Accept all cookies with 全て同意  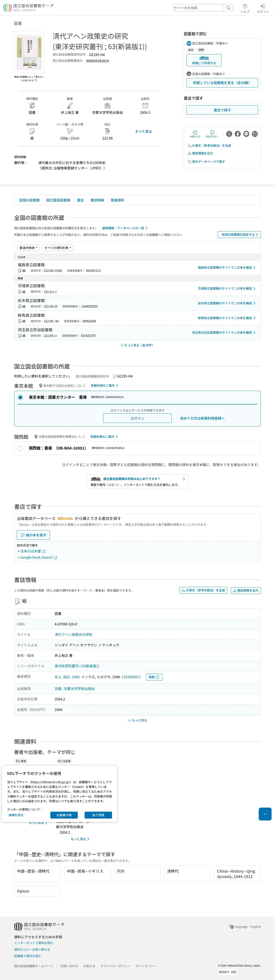98,815
